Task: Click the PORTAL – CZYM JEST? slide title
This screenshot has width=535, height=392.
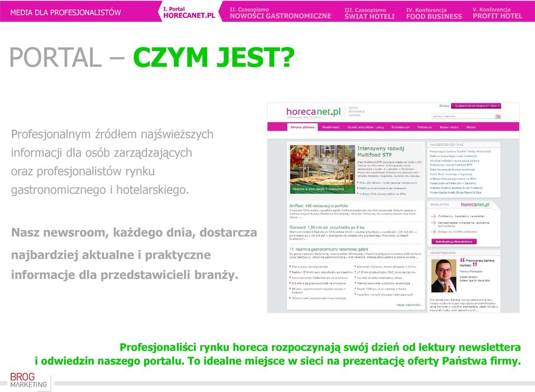Action: tap(152, 57)
